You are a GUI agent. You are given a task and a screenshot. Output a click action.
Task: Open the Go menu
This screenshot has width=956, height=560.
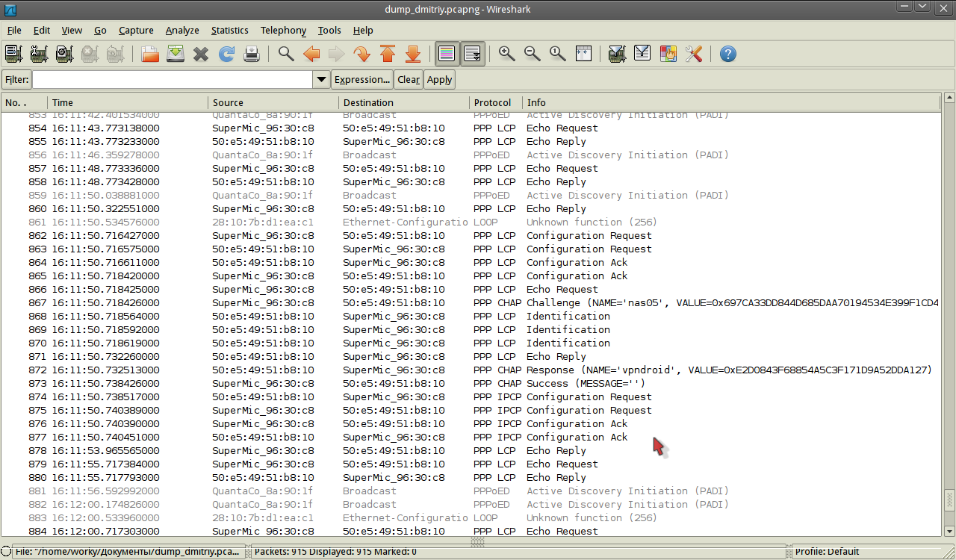click(100, 30)
